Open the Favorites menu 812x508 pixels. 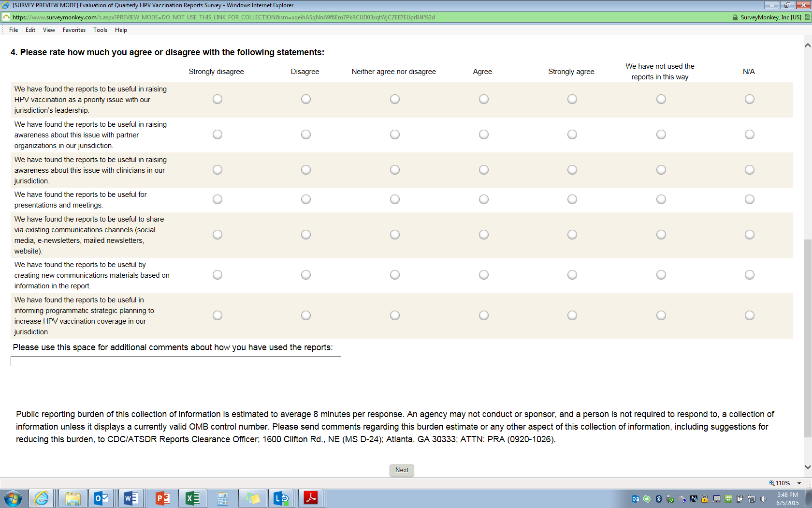coord(74,30)
